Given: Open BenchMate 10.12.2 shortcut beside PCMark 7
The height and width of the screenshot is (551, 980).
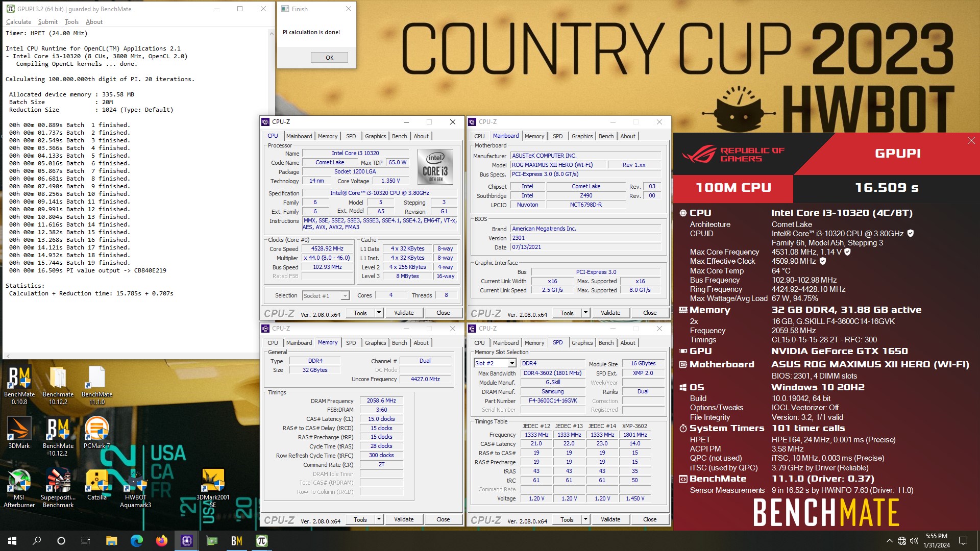Looking at the screenshot, I should [x=58, y=436].
